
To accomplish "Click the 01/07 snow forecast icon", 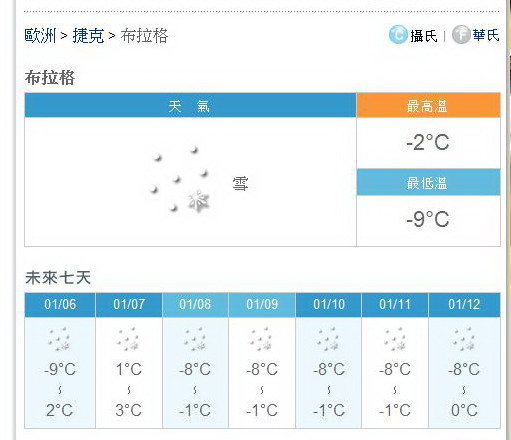I will coord(128,339).
